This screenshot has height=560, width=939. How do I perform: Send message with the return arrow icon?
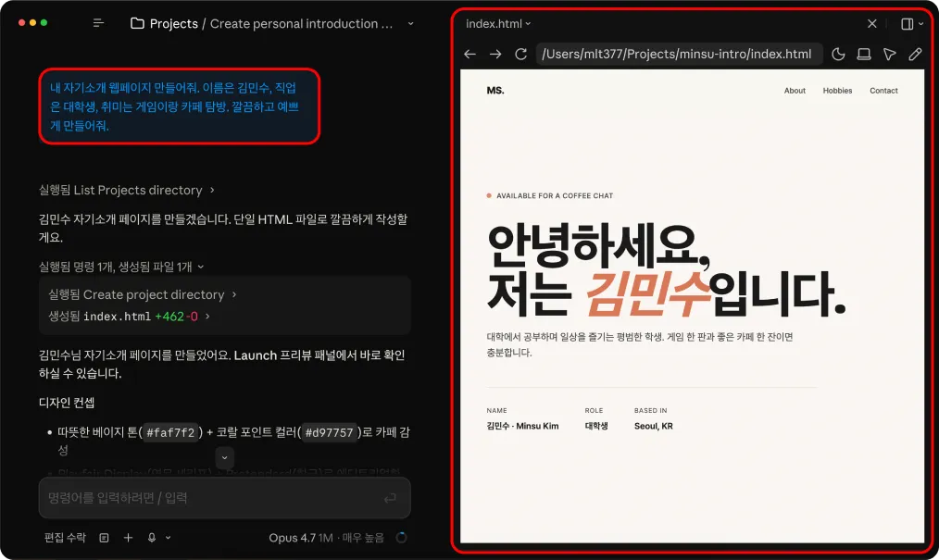390,498
